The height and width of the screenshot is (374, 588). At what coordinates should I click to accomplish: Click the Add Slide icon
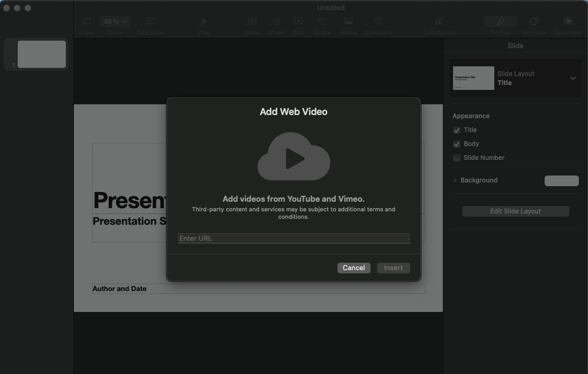(150, 21)
